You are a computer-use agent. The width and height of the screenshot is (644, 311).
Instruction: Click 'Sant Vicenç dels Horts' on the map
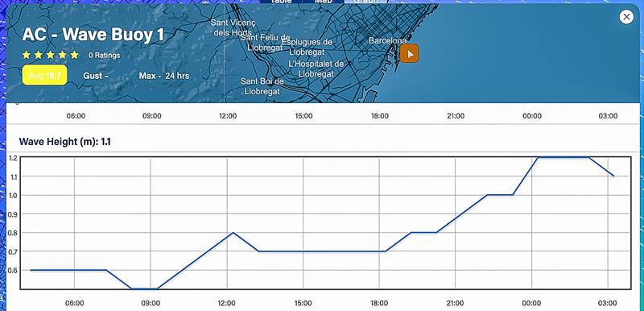click(233, 27)
